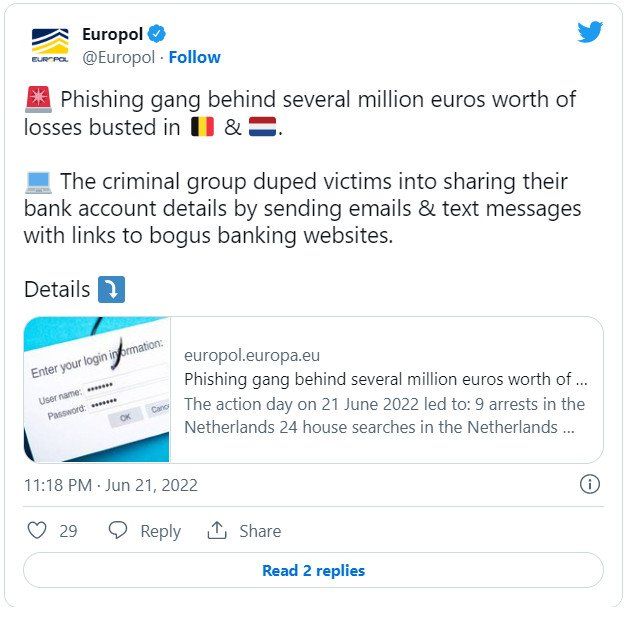Open the @Europol handle link
Screen dimensions: 629x618
(x=118, y=57)
